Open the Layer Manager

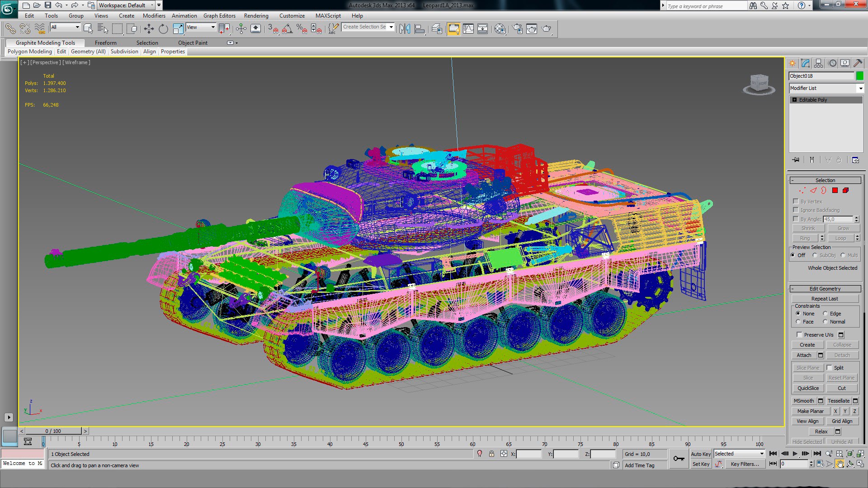click(x=437, y=29)
